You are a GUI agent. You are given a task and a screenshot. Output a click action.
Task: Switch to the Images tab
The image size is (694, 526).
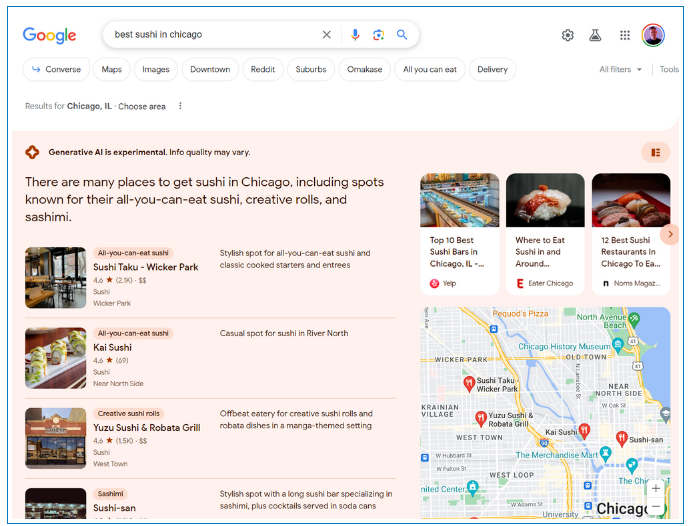click(156, 70)
